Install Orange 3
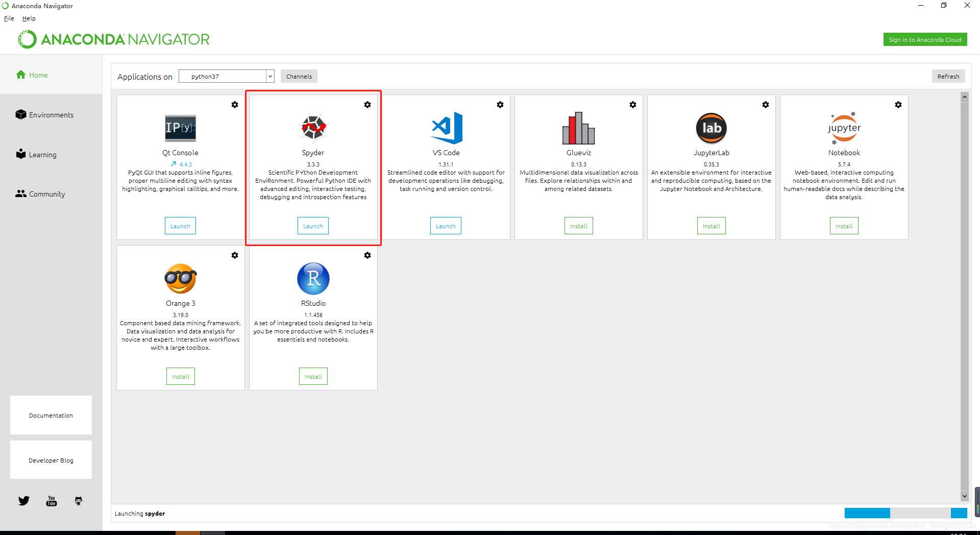Screen dimensions: 980x535 tap(181, 376)
